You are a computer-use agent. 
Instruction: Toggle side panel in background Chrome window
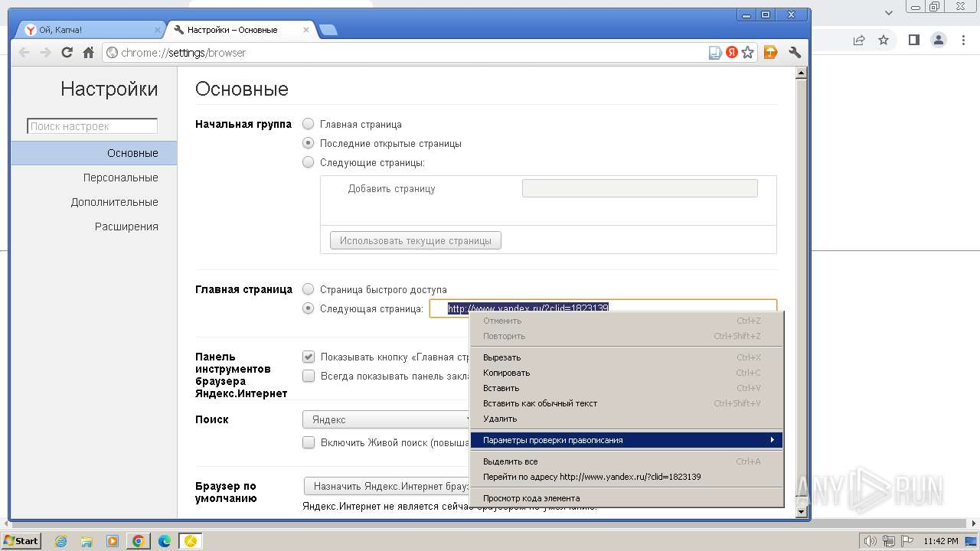(x=914, y=40)
